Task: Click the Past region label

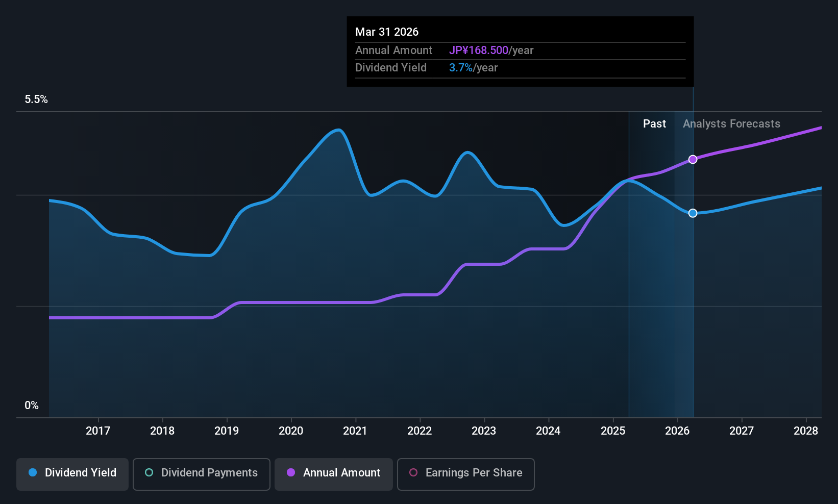Action: [x=654, y=124]
